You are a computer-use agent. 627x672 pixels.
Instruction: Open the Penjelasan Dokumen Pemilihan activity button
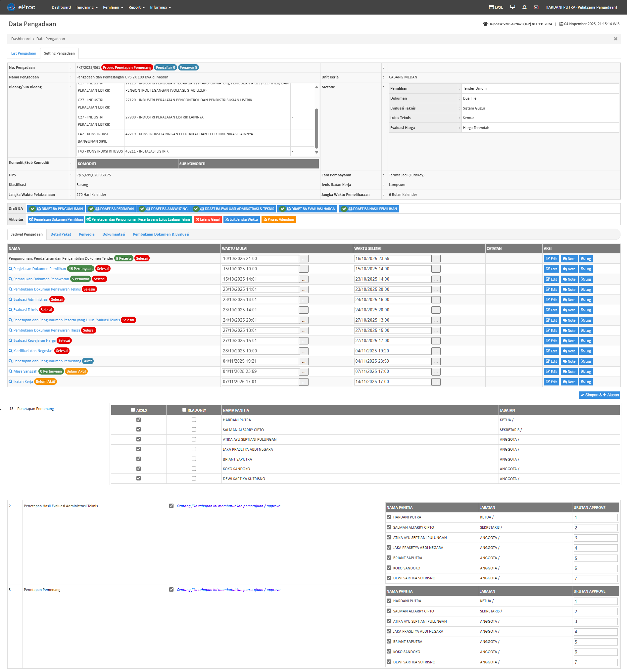(x=56, y=220)
